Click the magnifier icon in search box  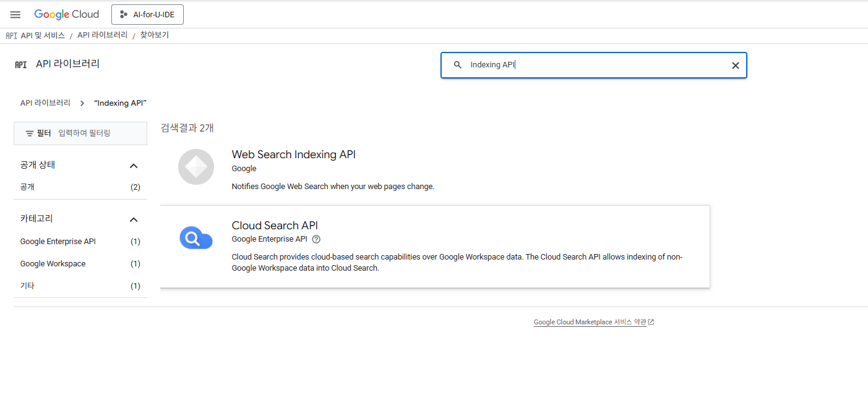[x=458, y=65]
